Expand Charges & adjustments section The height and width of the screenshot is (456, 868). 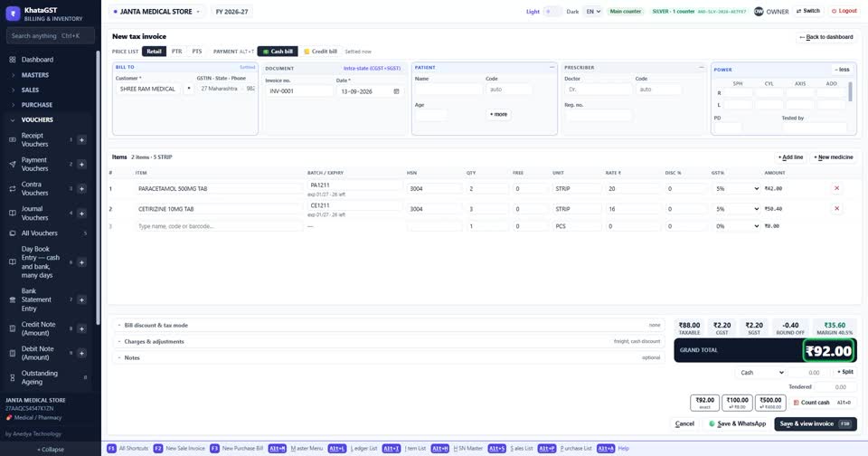[x=389, y=341]
